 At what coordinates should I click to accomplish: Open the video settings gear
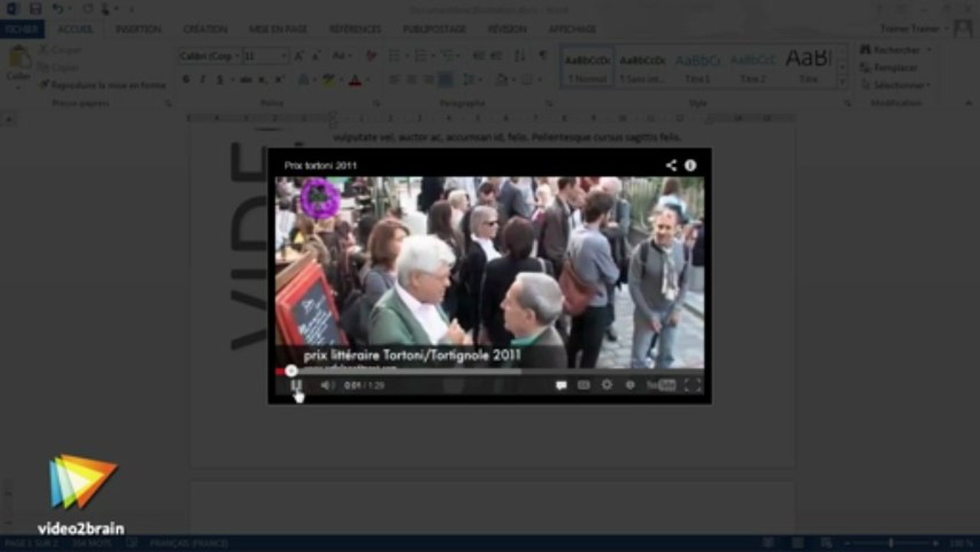point(607,385)
